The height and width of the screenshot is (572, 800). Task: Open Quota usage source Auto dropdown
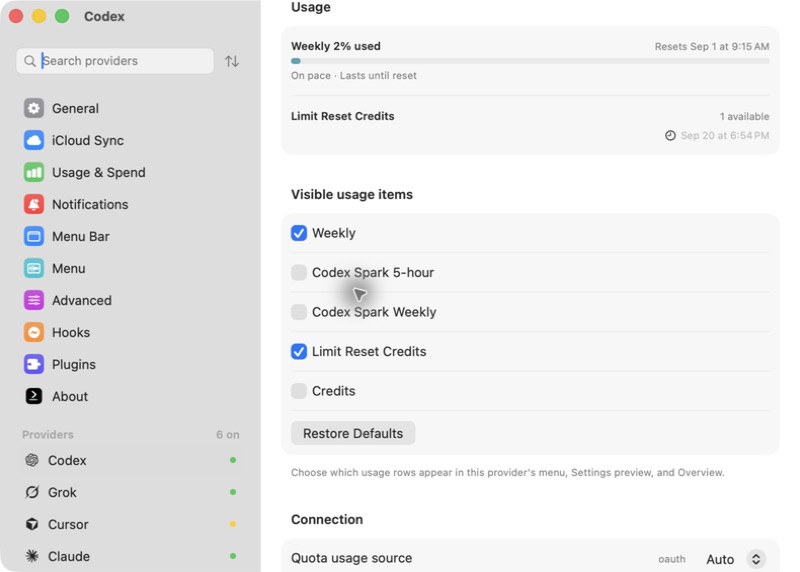pos(735,559)
